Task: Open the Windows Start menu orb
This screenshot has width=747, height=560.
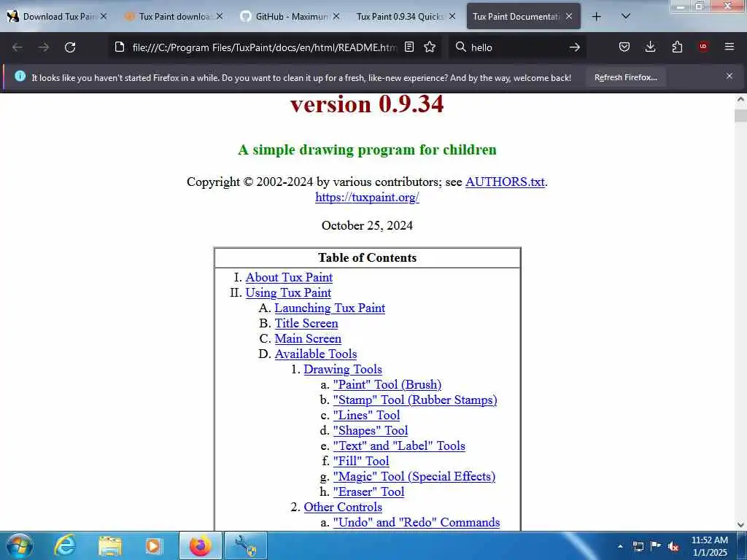Action: click(x=19, y=545)
